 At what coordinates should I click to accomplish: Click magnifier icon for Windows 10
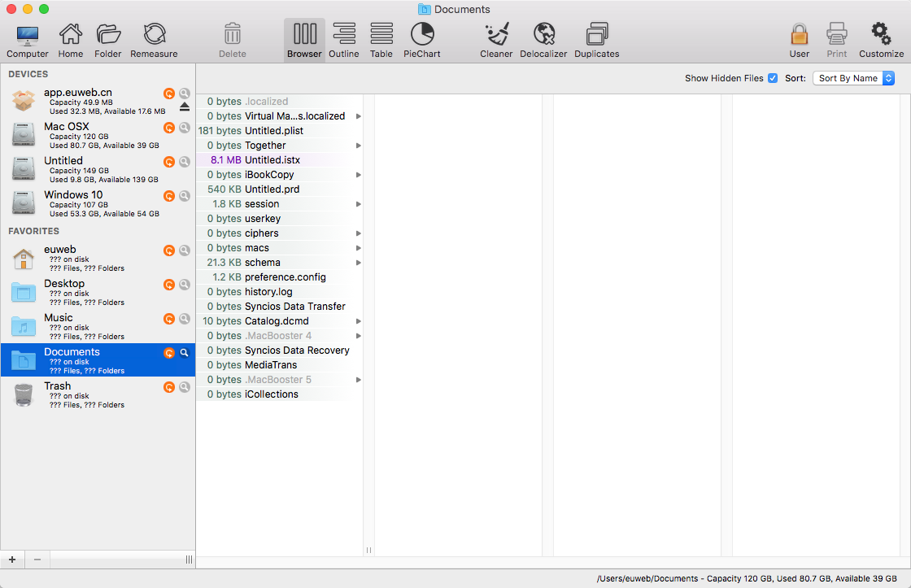pos(184,196)
